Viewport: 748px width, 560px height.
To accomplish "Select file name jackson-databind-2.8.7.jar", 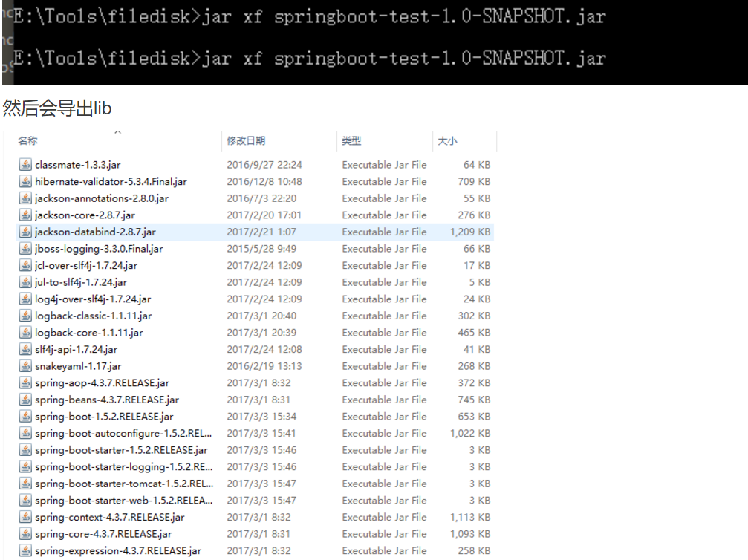I will [95, 232].
